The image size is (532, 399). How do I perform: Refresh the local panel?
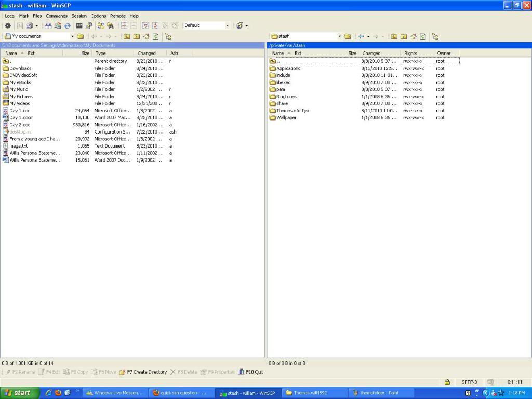pos(156,36)
